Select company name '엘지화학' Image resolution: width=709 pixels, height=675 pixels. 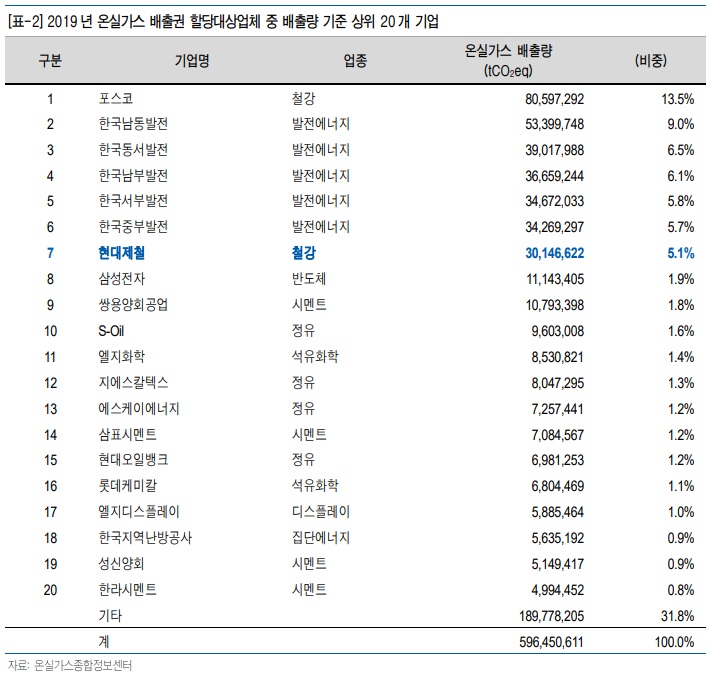(x=122, y=357)
